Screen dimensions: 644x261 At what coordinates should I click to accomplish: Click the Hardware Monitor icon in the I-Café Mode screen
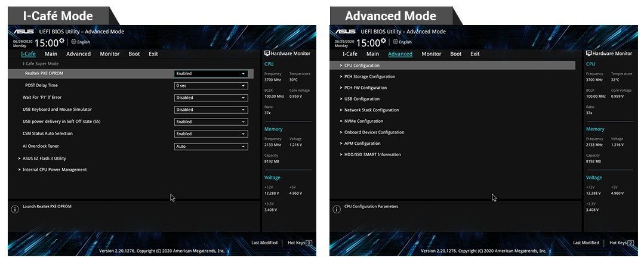(267, 54)
